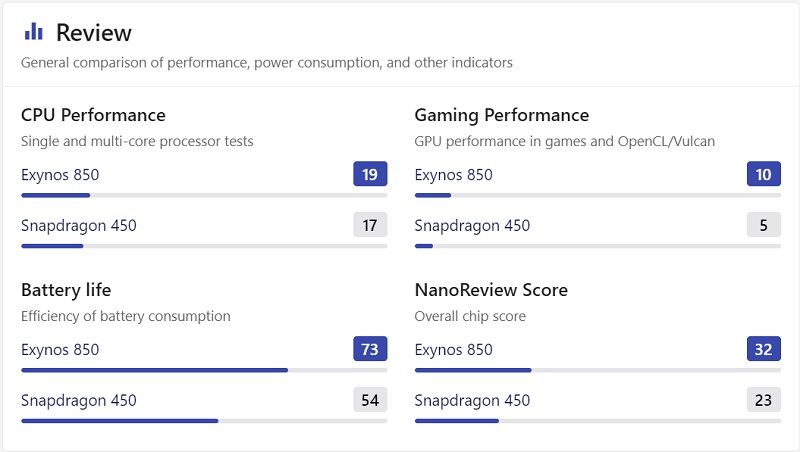
Task: Click Snapdragon 450 score badge 17
Action: click(370, 225)
